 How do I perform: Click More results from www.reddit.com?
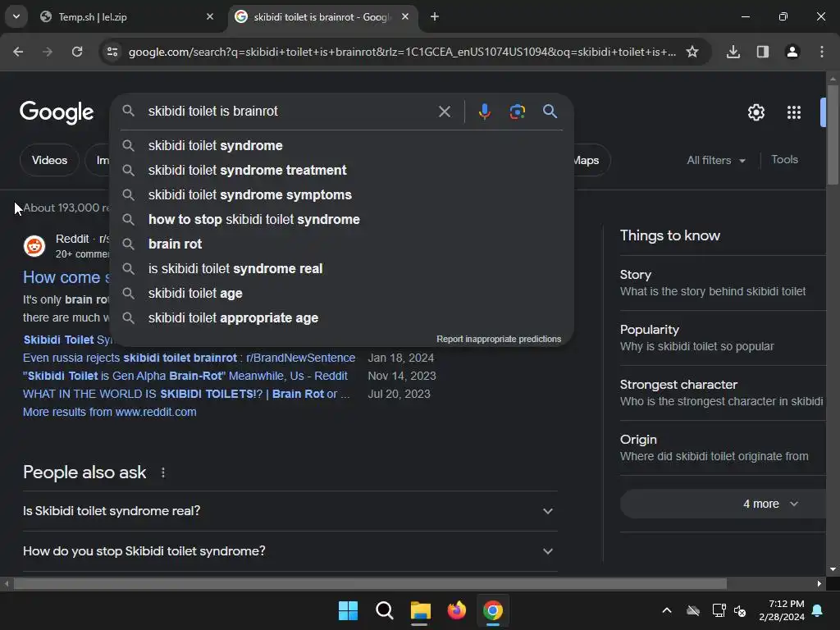point(110,412)
